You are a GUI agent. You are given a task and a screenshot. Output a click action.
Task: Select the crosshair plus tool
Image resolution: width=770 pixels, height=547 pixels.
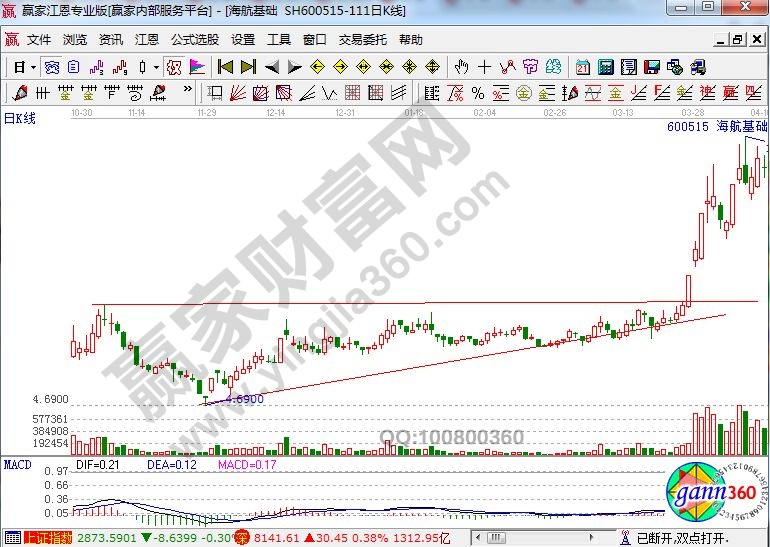coord(485,68)
